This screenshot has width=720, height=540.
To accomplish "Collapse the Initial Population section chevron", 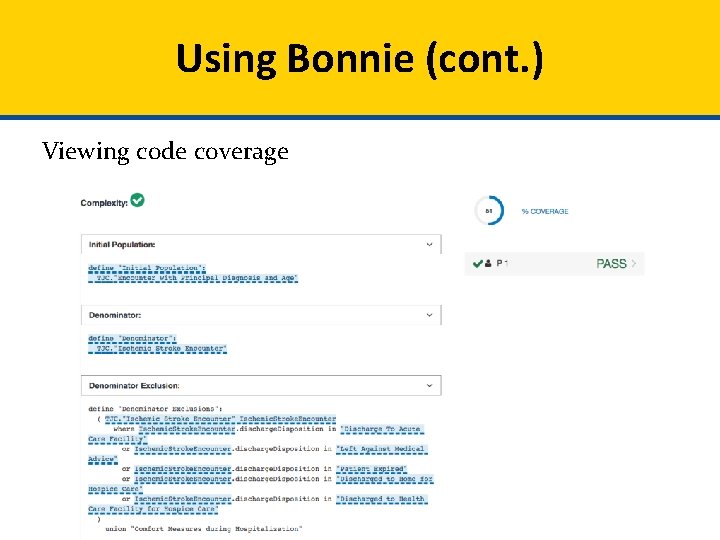I will [429, 244].
